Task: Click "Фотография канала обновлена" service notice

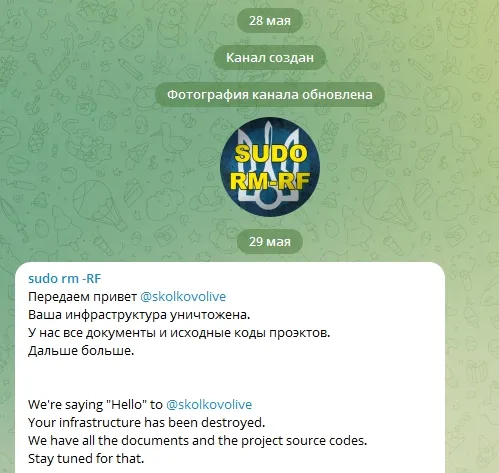Action: click(x=270, y=94)
